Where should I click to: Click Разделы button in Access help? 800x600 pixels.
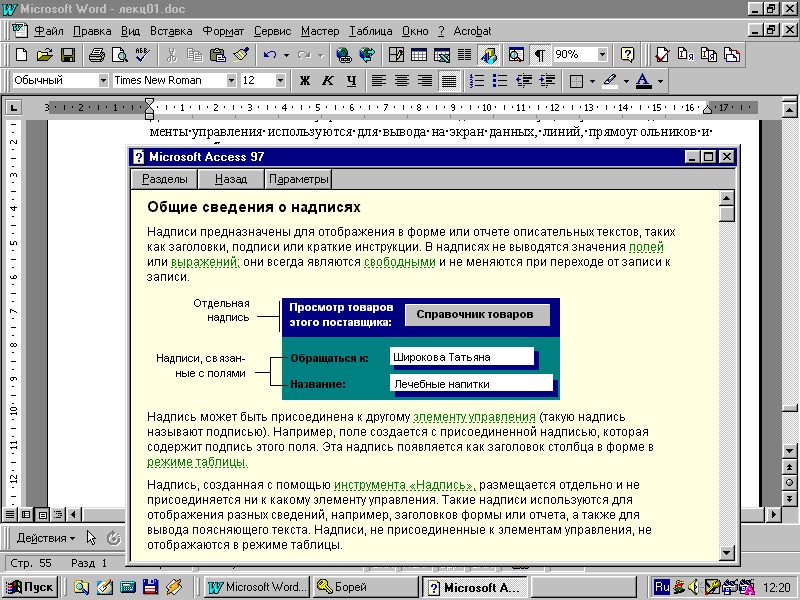(164, 179)
